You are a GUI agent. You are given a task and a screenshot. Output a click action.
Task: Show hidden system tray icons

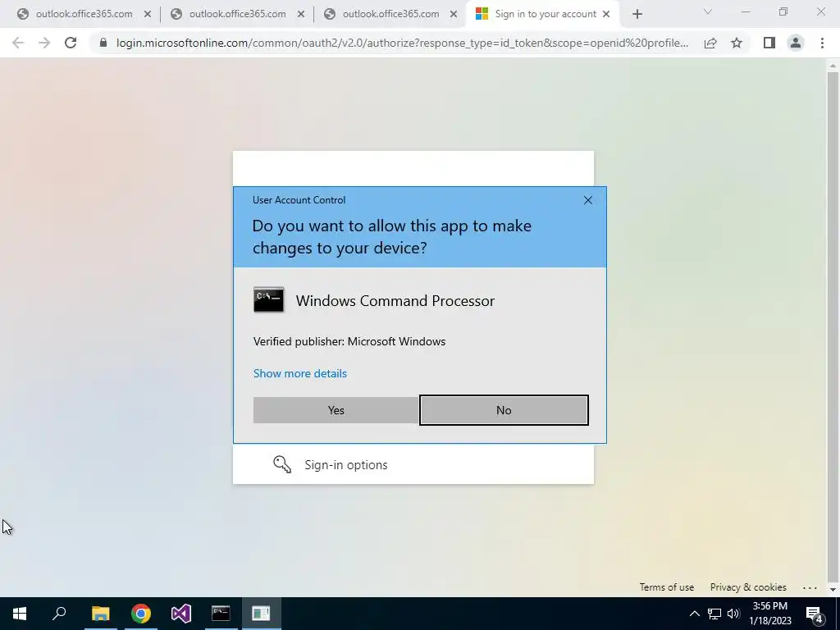[694, 614]
